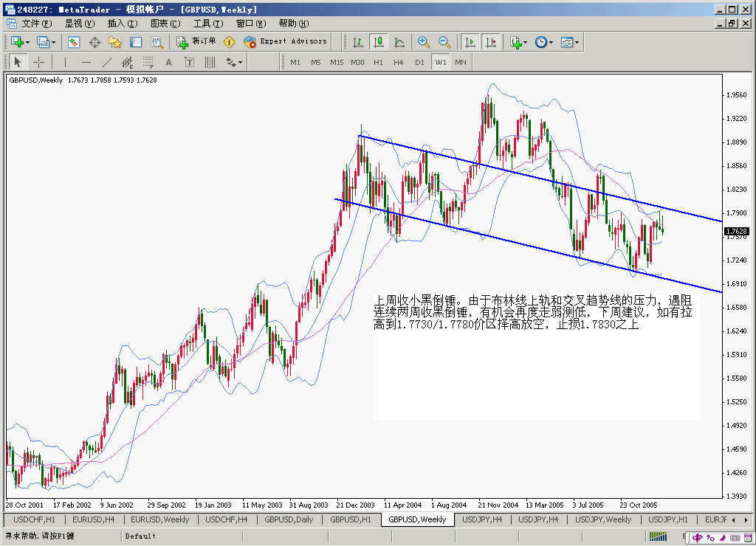Expand the Indicators dropdown arrow
Screen dimensions: 756x546
526,42
